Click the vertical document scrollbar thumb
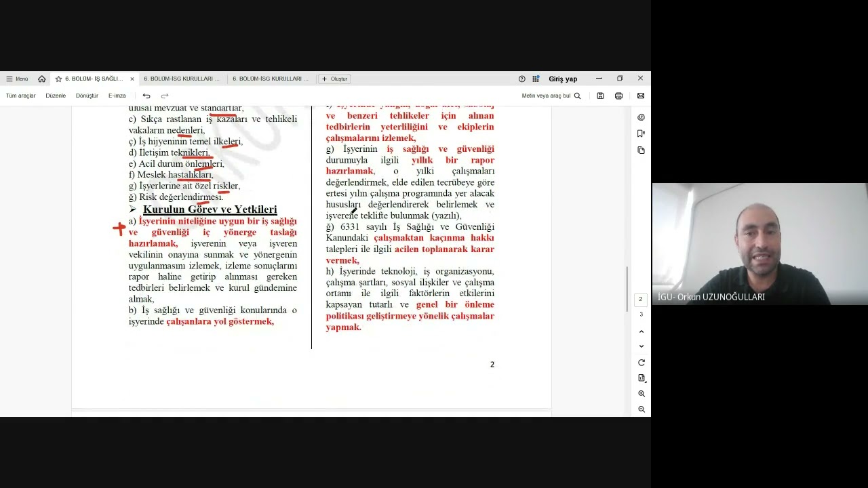 click(x=627, y=288)
